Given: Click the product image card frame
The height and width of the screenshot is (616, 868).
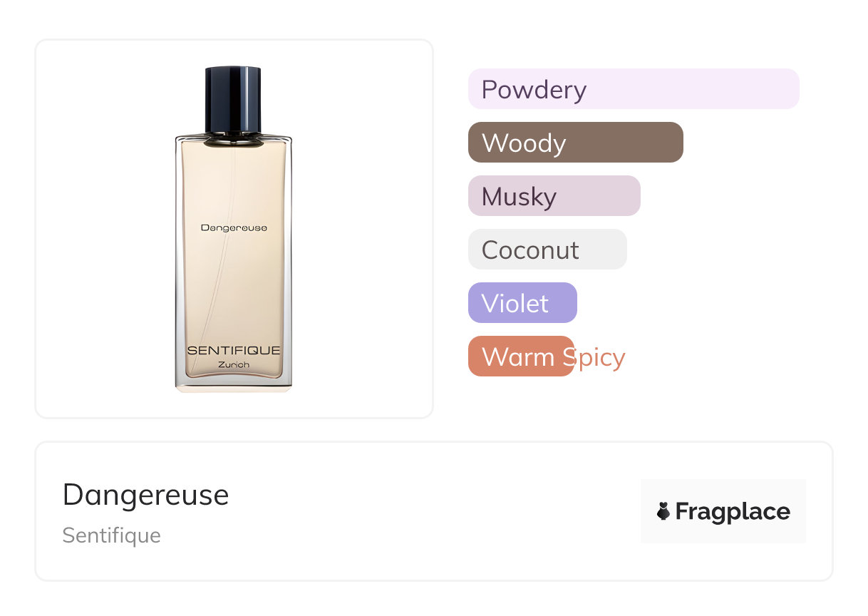Looking at the screenshot, I should 234,229.
